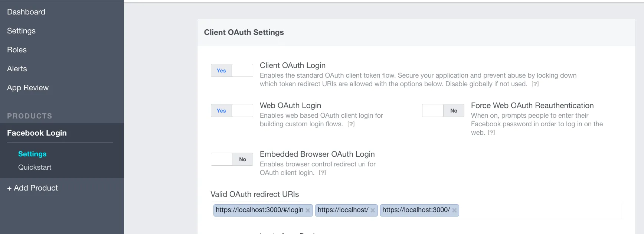Viewport: 644px width, 234px height.
Task: Enable Force Web OAuth Reauthentication switch
Action: click(443, 111)
